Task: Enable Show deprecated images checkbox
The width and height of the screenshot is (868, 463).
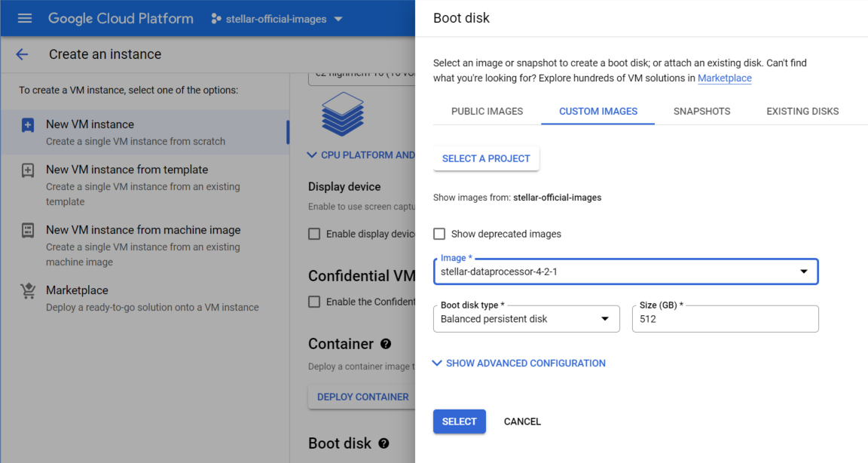Action: tap(439, 234)
